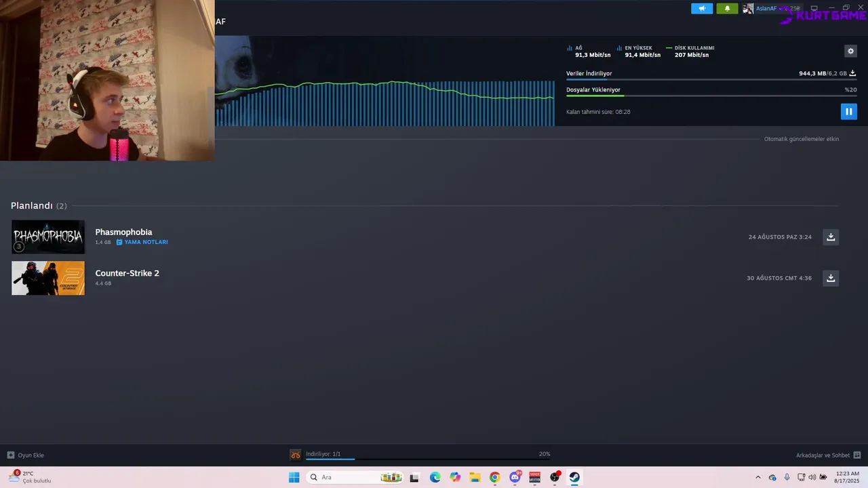Open Copilot from taskbar
868x488 pixels.
455,477
